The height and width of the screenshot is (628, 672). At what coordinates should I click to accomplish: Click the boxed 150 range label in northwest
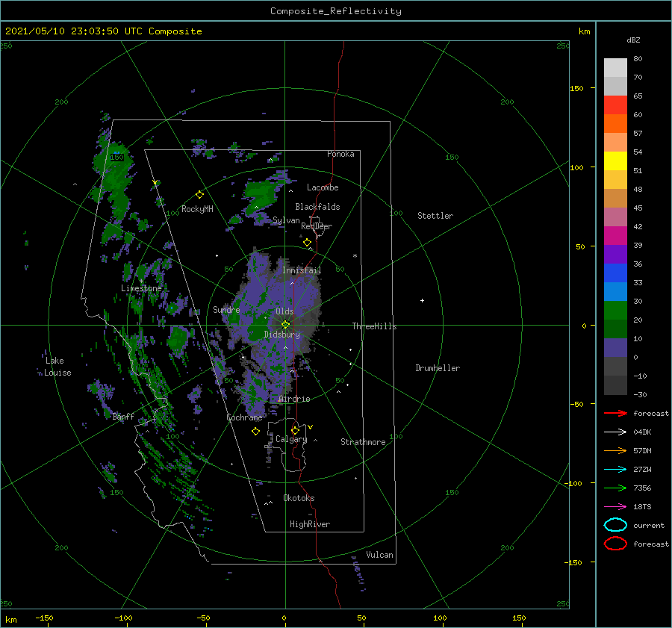pyautogui.click(x=116, y=158)
